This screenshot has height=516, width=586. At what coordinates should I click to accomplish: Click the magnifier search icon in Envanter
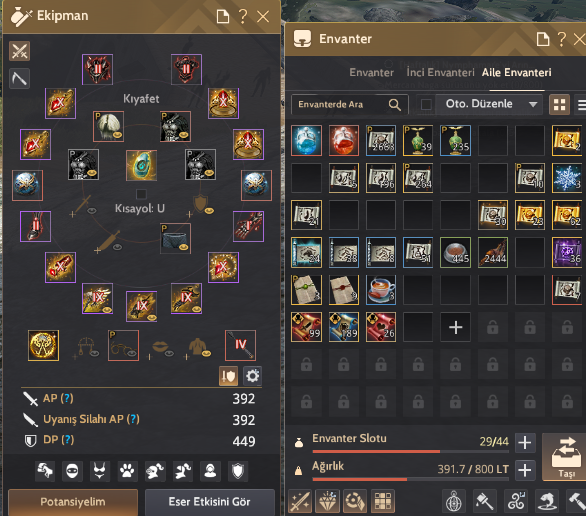tap(395, 105)
